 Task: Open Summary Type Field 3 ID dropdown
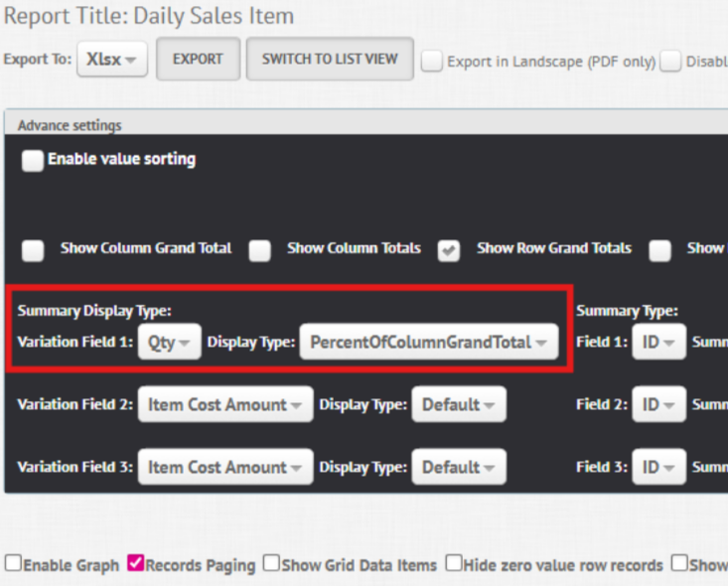click(658, 467)
